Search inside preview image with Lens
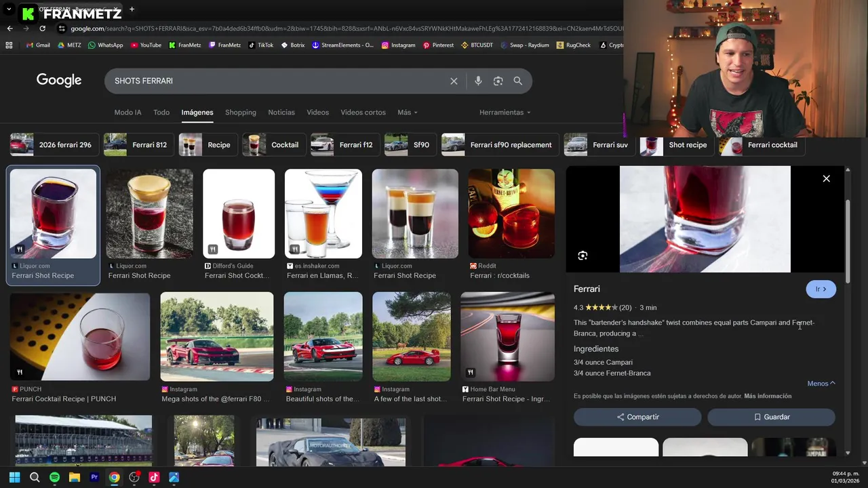 pyautogui.click(x=583, y=256)
